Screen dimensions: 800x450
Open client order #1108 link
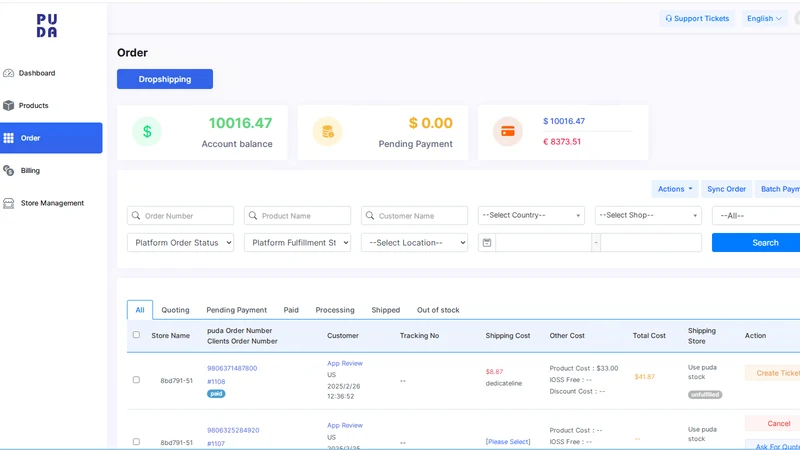216,381
